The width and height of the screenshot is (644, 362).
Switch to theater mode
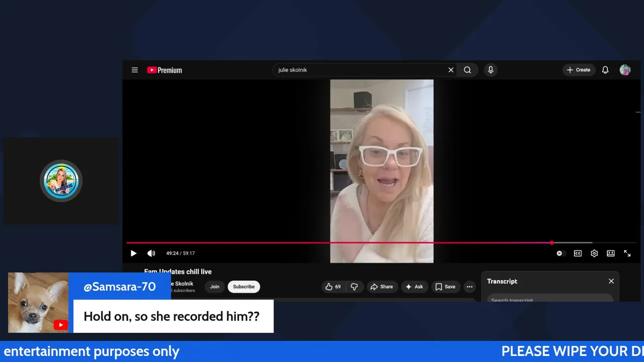click(x=611, y=253)
